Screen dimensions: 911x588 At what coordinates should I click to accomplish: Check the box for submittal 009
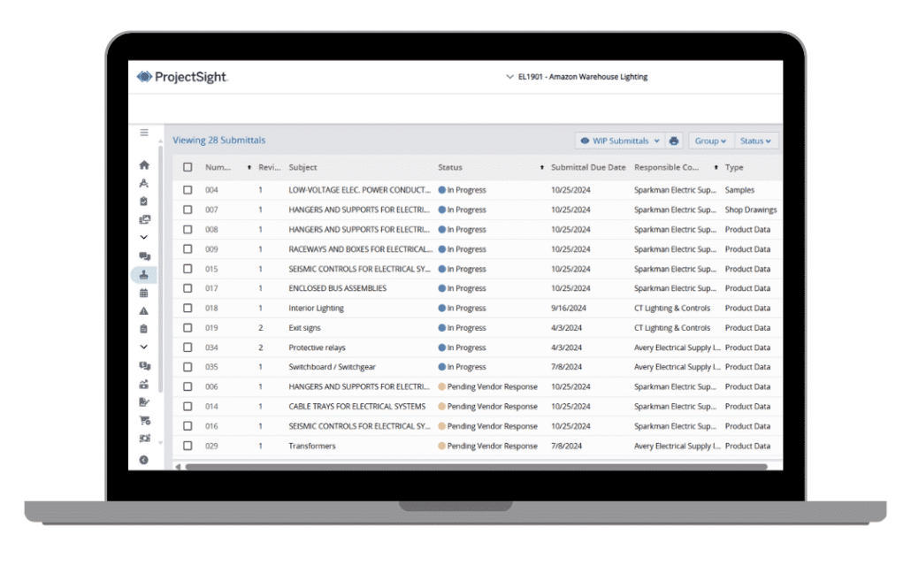(x=188, y=248)
